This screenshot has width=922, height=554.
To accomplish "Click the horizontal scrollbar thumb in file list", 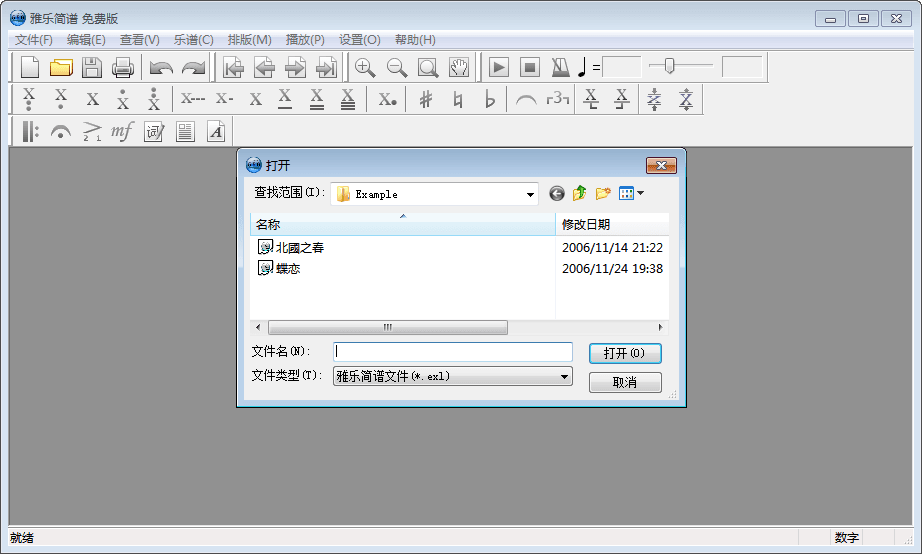I will point(388,328).
